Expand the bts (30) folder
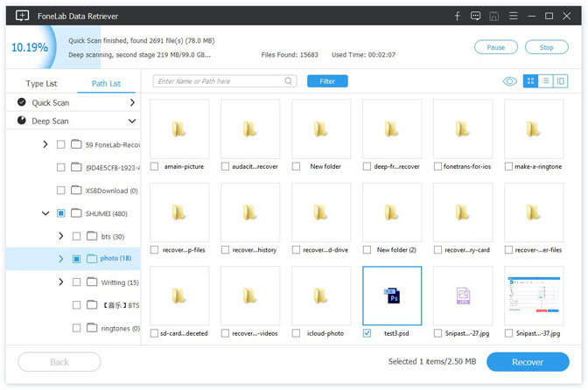 pyautogui.click(x=60, y=236)
